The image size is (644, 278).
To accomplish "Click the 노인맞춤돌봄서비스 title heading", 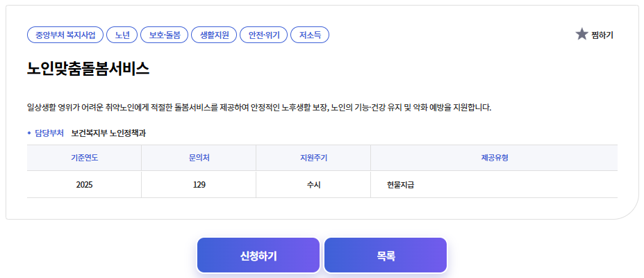I will (88, 69).
